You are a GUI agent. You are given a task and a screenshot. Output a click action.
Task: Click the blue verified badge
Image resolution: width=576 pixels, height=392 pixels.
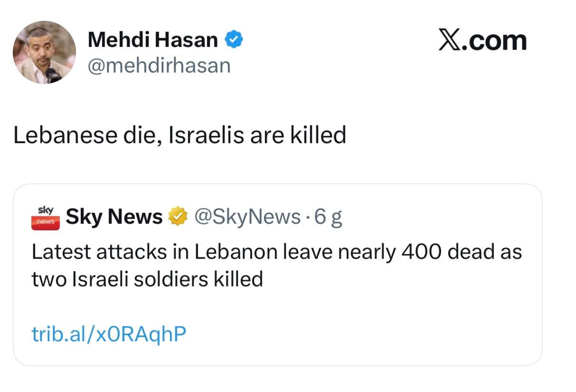coord(234,40)
